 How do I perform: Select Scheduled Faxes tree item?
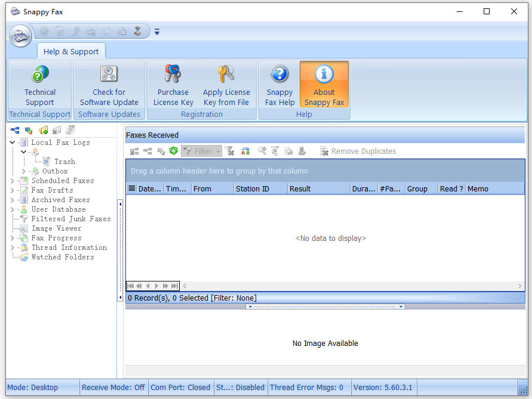pos(63,181)
